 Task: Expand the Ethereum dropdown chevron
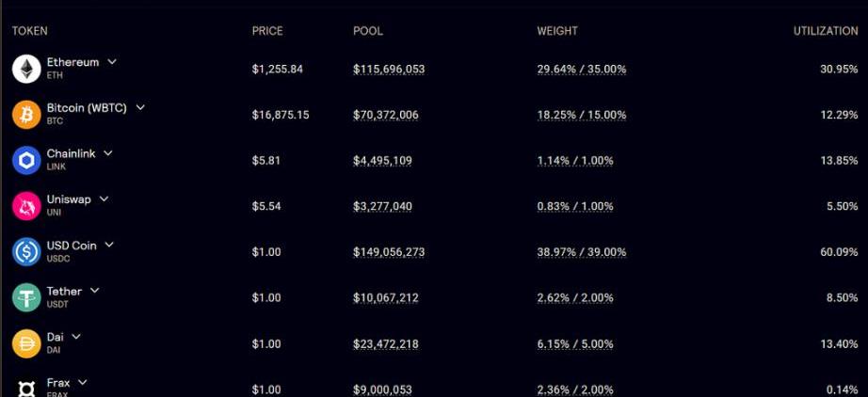tap(112, 62)
